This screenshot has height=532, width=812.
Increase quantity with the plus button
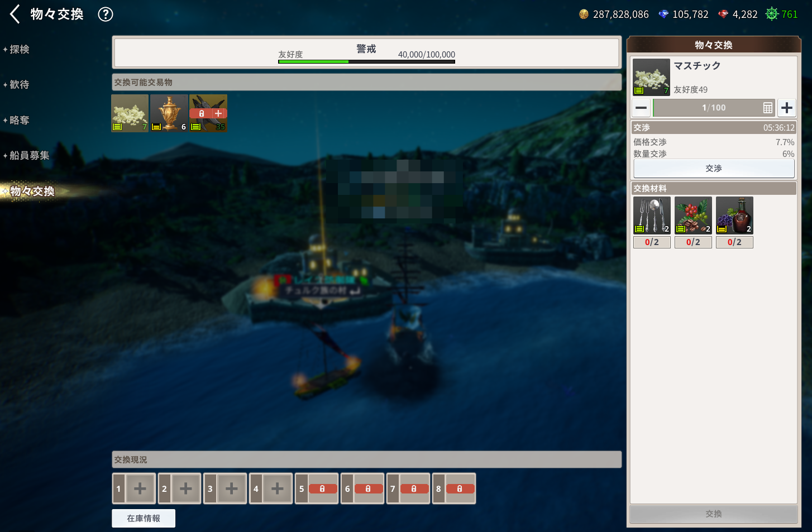click(x=787, y=108)
